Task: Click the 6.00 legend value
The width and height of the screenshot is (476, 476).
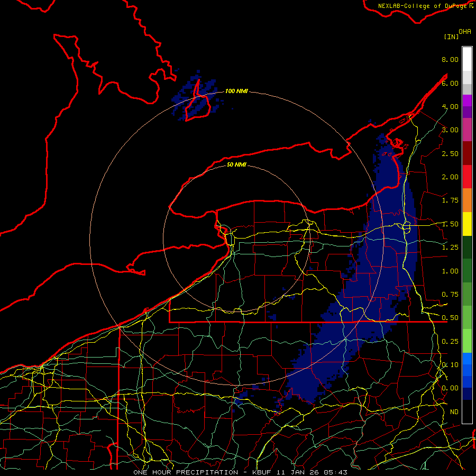Action: click(450, 83)
